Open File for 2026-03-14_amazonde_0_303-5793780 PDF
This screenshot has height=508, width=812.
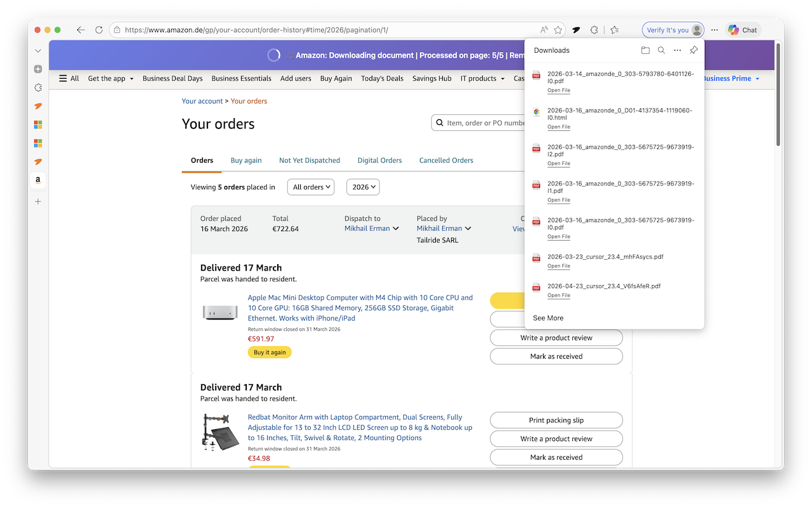pyautogui.click(x=559, y=90)
